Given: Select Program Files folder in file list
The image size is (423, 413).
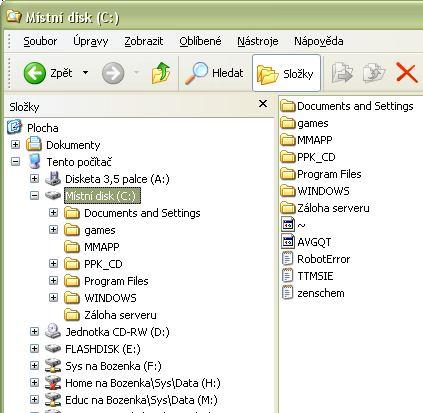Looking at the screenshot, I should [321, 174].
